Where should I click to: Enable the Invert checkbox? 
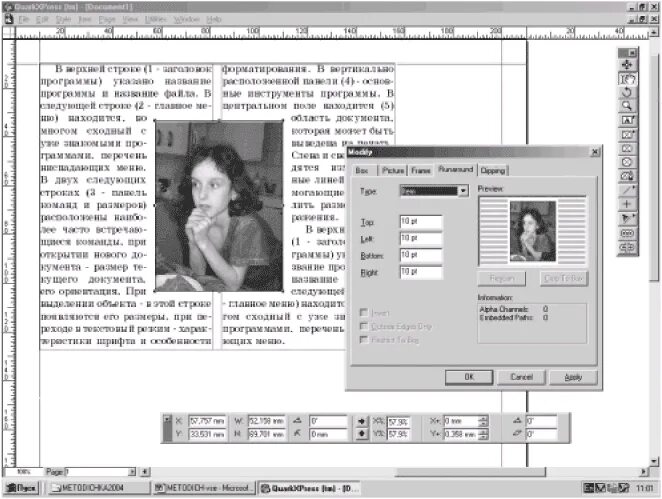pyautogui.click(x=364, y=312)
